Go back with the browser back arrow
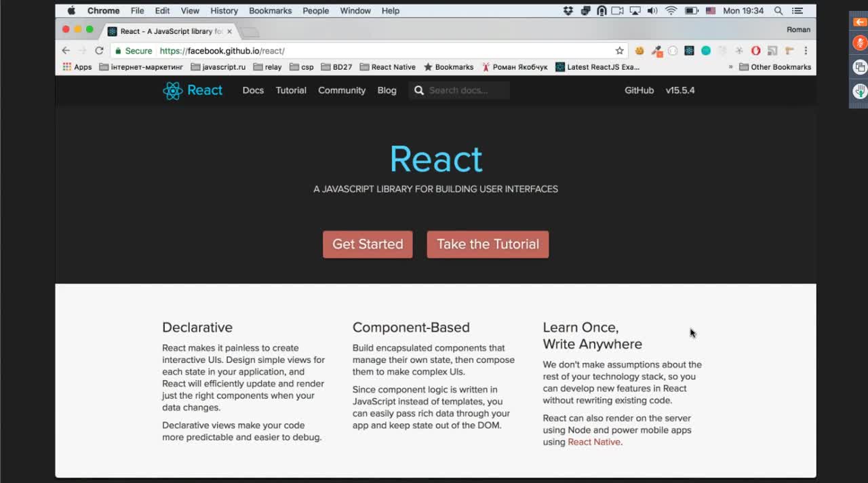Screen dimensions: 868x483 66,51
